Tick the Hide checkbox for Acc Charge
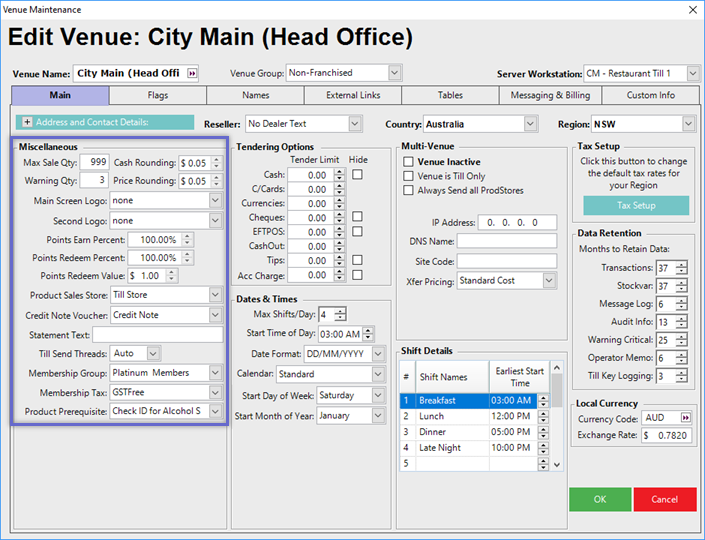This screenshot has width=705, height=540. coord(357,275)
